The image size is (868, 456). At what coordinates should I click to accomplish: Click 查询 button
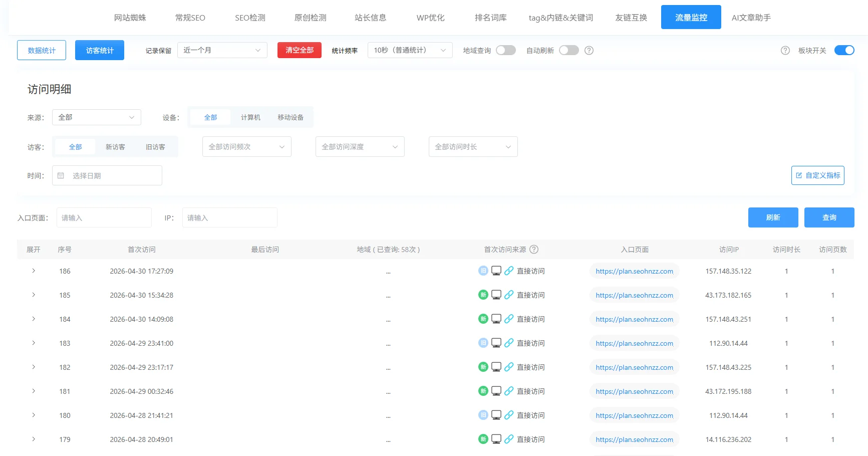coord(829,217)
